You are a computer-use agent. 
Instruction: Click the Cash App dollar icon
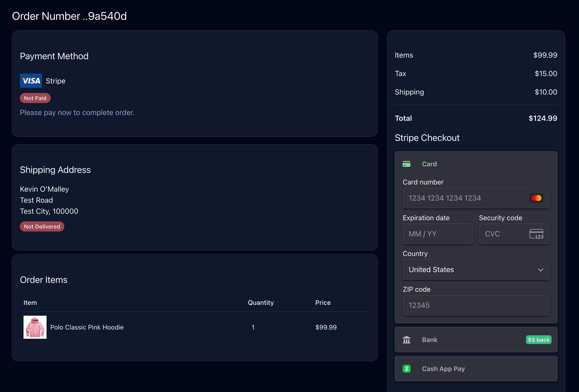pyautogui.click(x=406, y=369)
